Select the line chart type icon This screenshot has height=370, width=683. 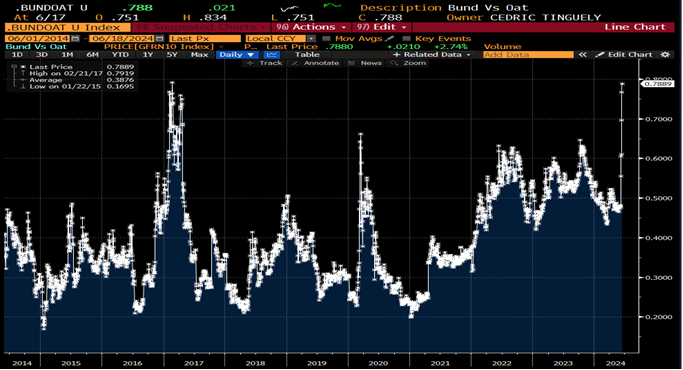tap(272, 54)
